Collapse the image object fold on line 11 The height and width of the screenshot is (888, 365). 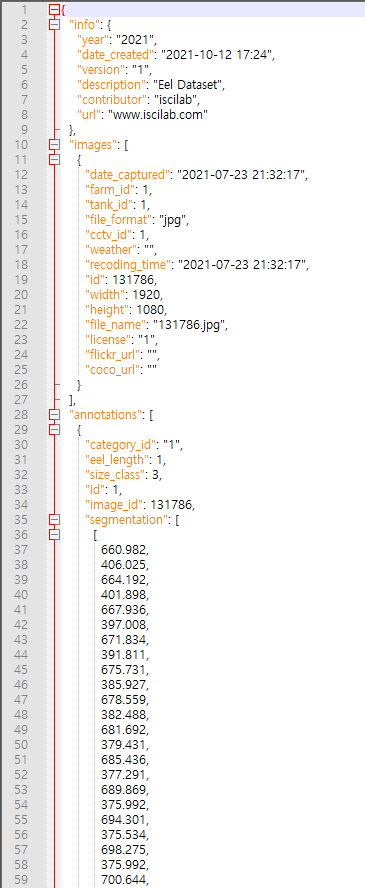[x=54, y=160]
